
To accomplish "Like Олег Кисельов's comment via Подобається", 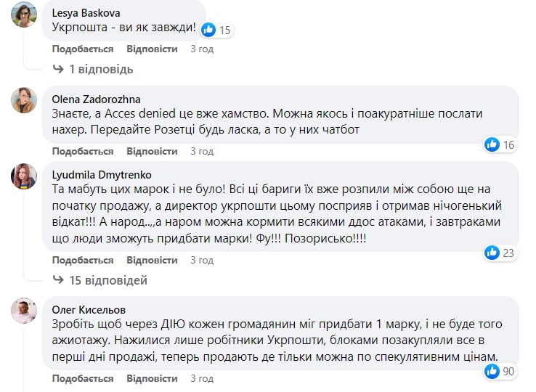I will pyautogui.click(x=83, y=378).
